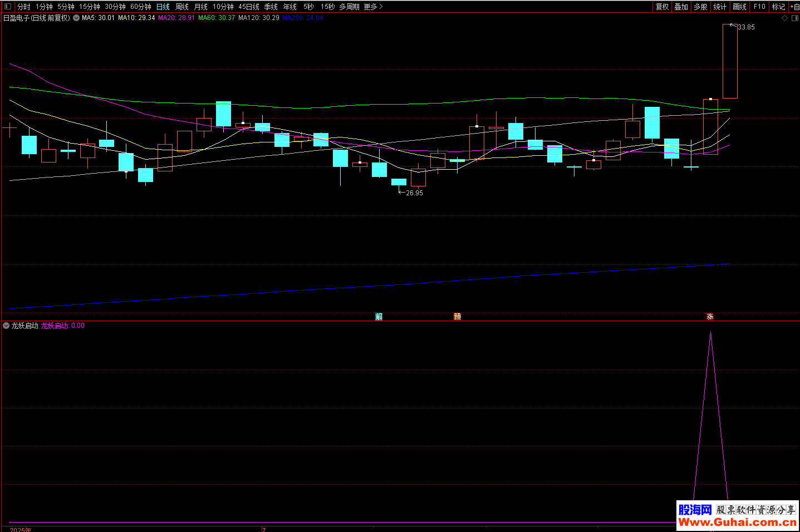Click the 复权 button
The width and height of the screenshot is (800, 532).
click(662, 7)
